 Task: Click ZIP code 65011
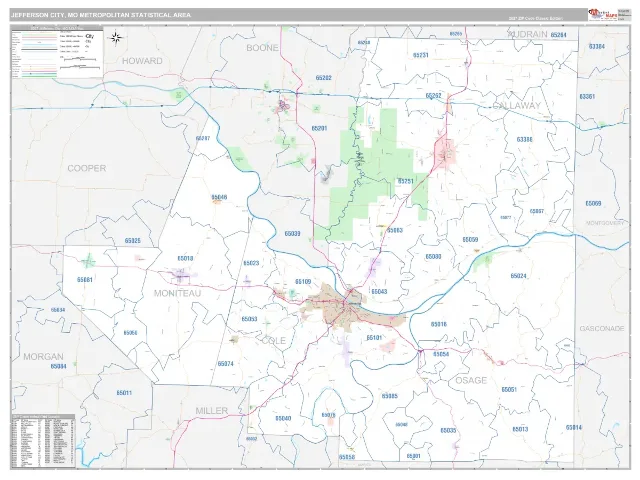point(124,393)
